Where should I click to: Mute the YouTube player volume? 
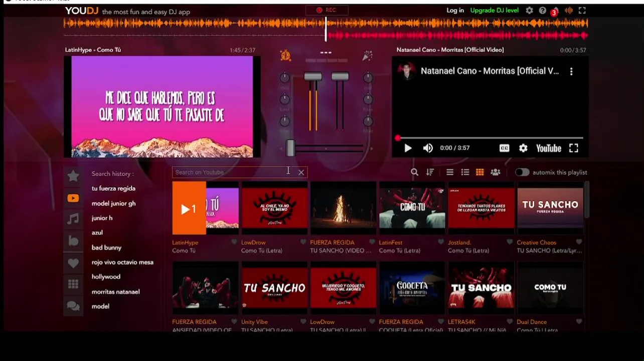point(428,148)
